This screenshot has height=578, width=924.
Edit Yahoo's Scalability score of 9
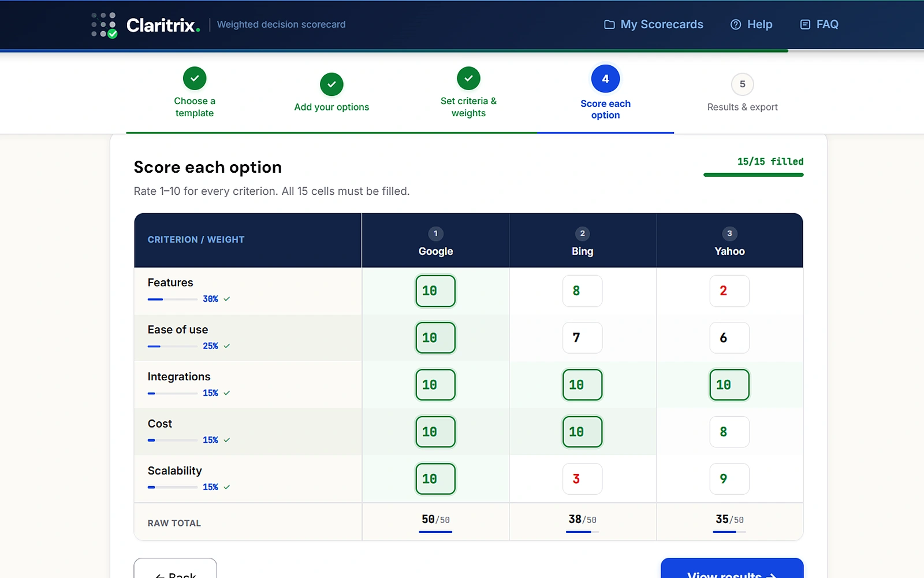[729, 479]
